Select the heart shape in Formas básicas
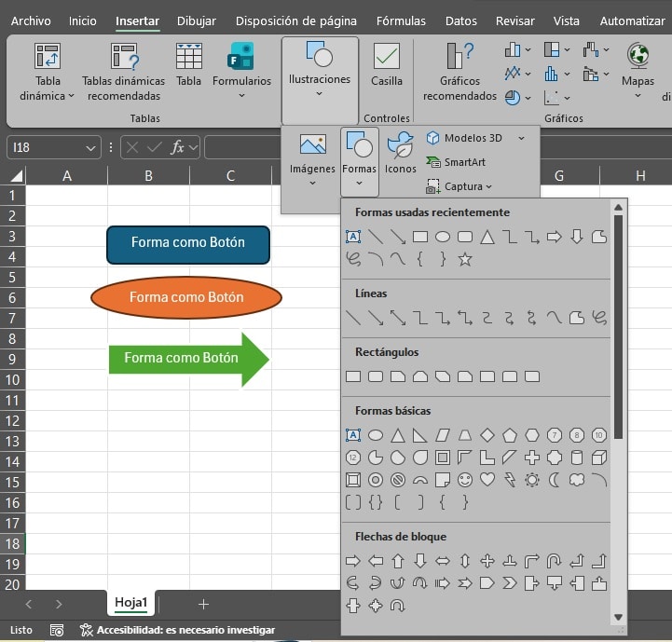This screenshot has width=672, height=642. [487, 480]
